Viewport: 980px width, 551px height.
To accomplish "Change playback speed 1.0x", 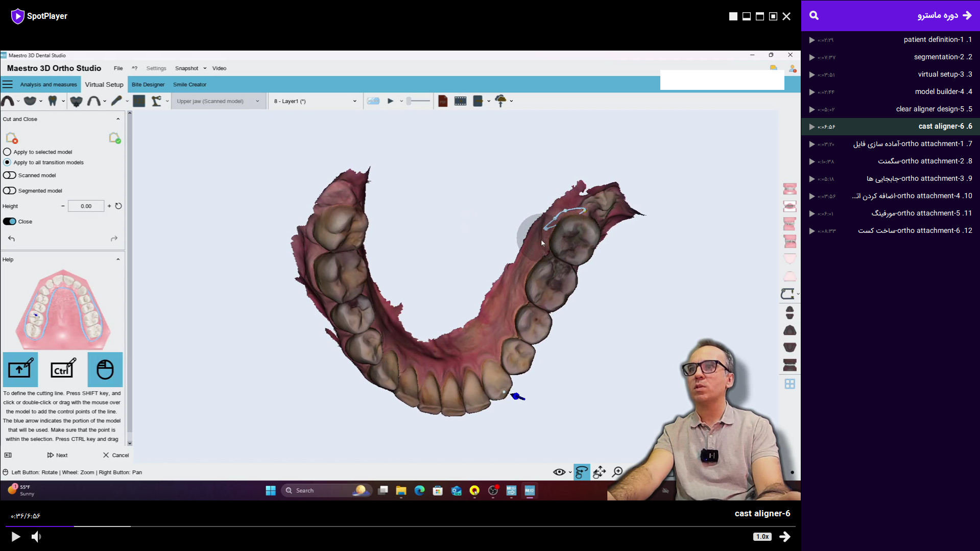I will click(x=762, y=537).
